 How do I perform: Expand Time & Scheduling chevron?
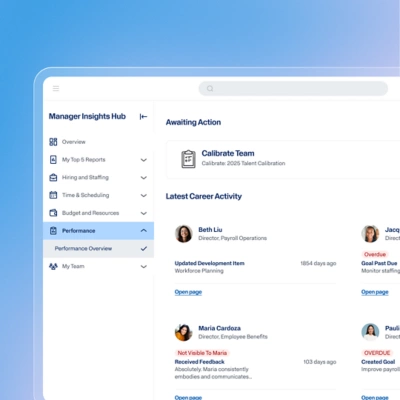coord(144,195)
